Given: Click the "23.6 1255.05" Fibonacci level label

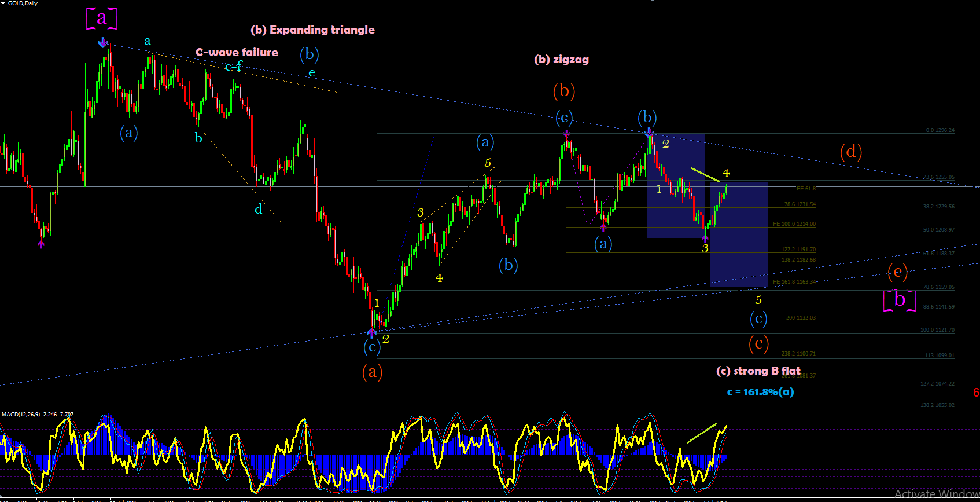Looking at the screenshot, I should (938, 177).
